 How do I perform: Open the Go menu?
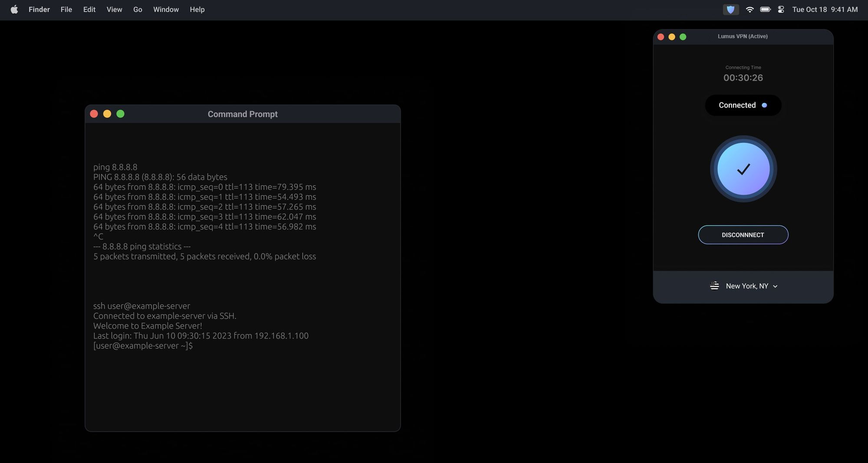coord(138,10)
